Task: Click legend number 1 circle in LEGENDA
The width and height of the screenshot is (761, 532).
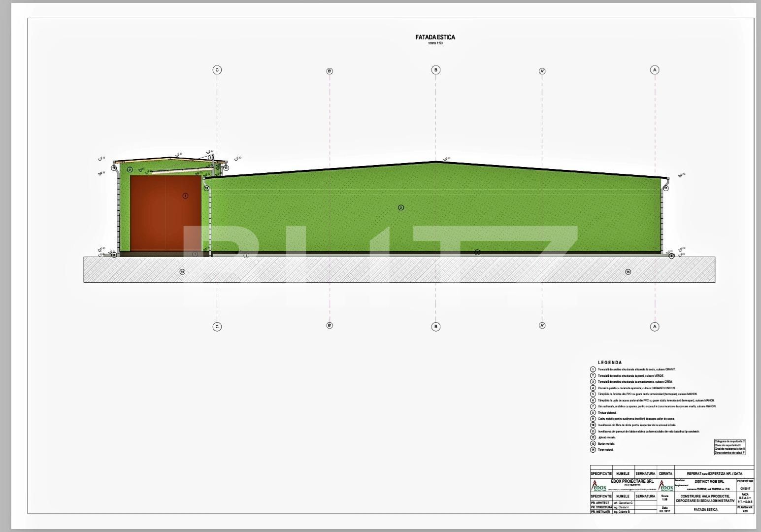Action: pos(593,369)
